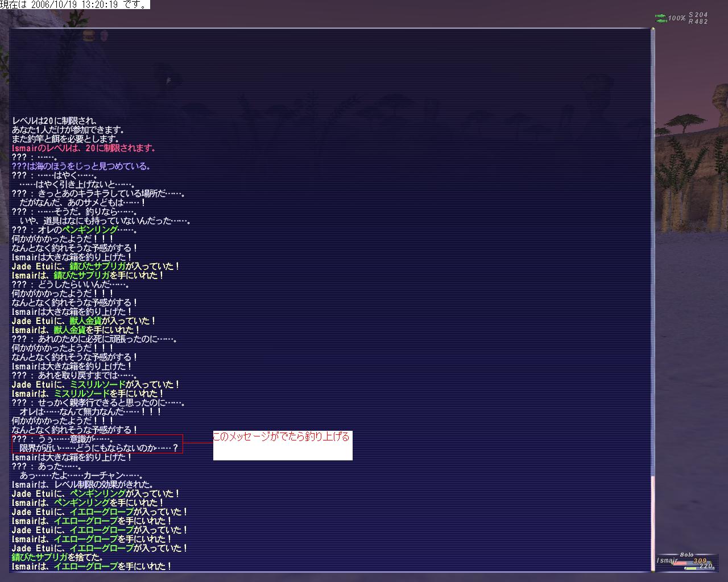The image size is (728, 582).
Task: Click the green send packets arrow icon
Action: coord(660,16)
